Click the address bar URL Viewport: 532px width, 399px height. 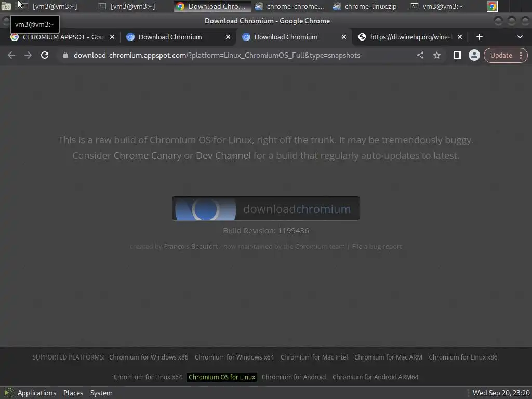point(217,55)
